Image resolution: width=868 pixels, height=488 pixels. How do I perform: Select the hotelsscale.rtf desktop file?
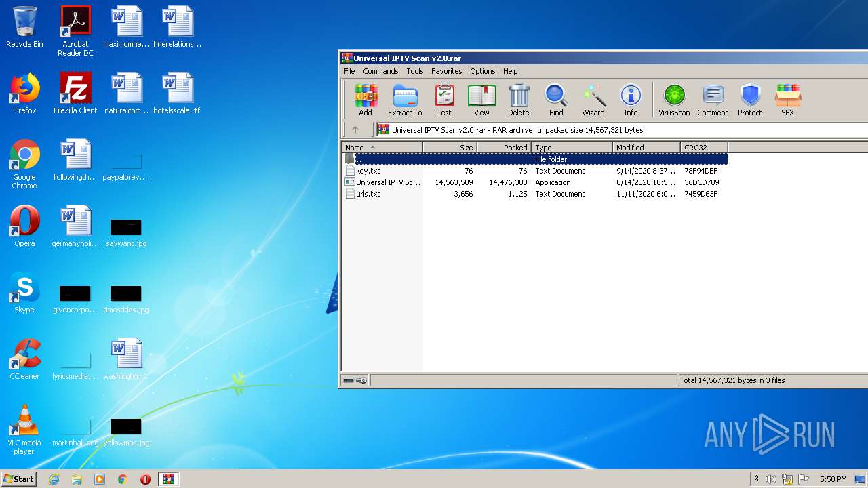pos(177,94)
